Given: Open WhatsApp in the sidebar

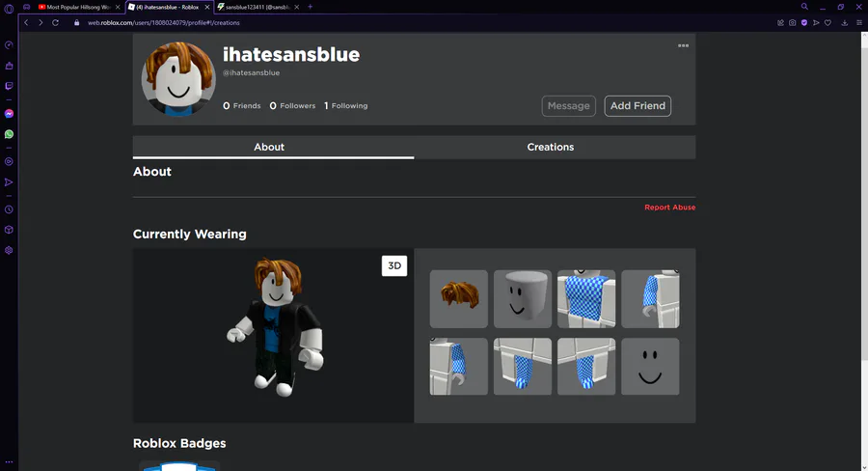Looking at the screenshot, I should click(x=9, y=134).
